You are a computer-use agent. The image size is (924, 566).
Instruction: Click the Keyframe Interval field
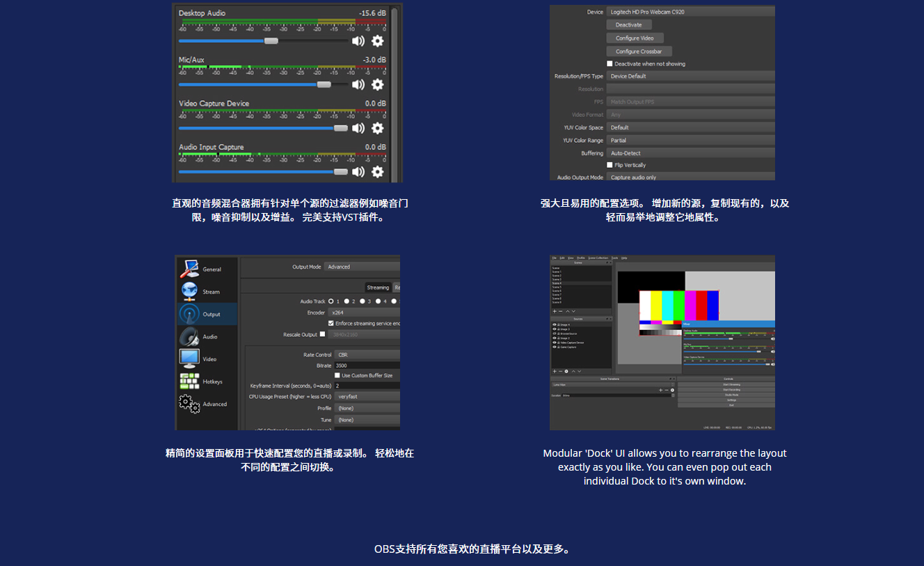pos(367,385)
